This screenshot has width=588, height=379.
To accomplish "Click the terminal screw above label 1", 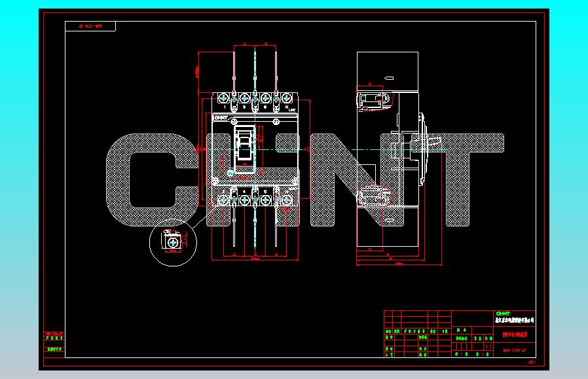I will (x=223, y=98).
